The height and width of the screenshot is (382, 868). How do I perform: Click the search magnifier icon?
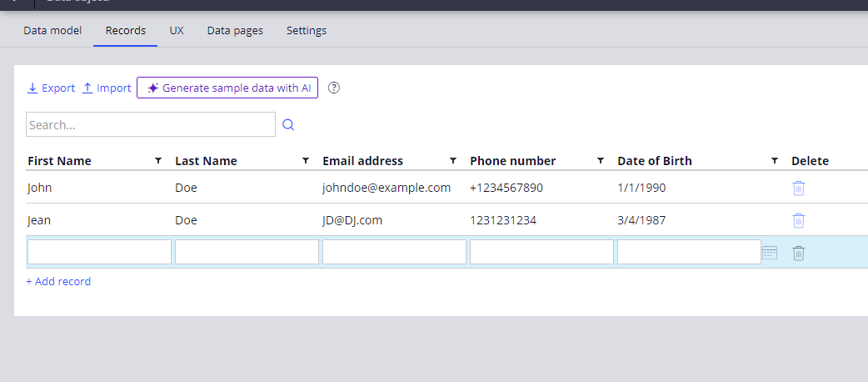(288, 125)
